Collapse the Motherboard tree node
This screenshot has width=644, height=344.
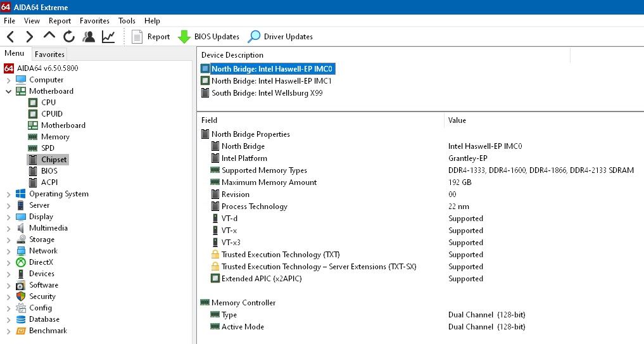click(x=9, y=91)
